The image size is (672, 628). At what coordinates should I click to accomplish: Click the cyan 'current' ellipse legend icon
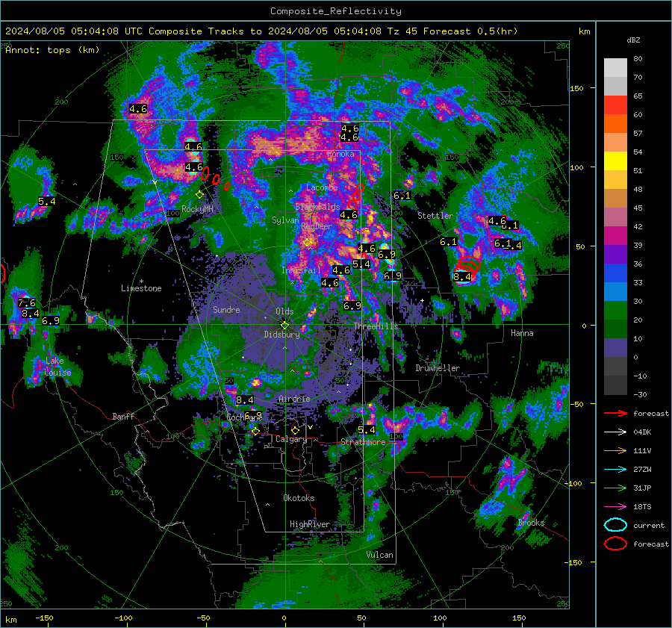(615, 525)
